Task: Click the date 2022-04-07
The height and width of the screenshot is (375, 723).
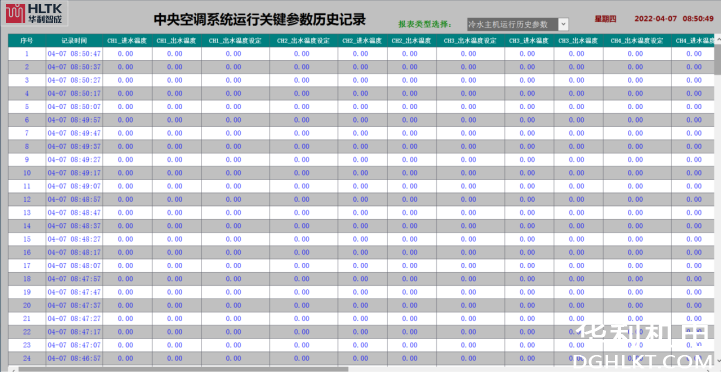Action: 655,19
